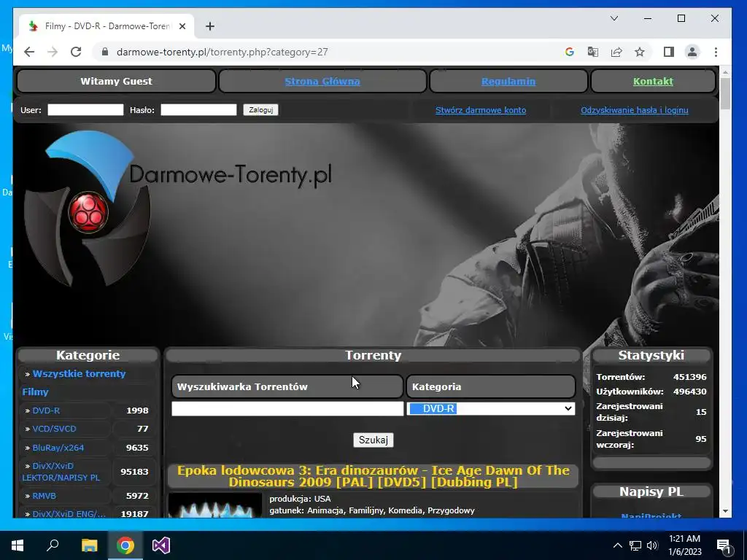
Task: Select Wszystkie torrenty category
Action: [x=79, y=374]
